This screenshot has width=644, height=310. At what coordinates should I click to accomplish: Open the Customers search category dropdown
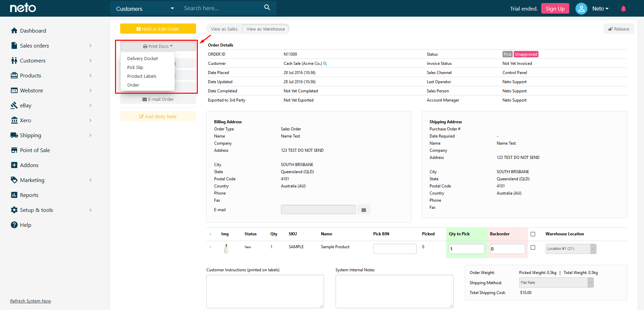[x=145, y=8]
